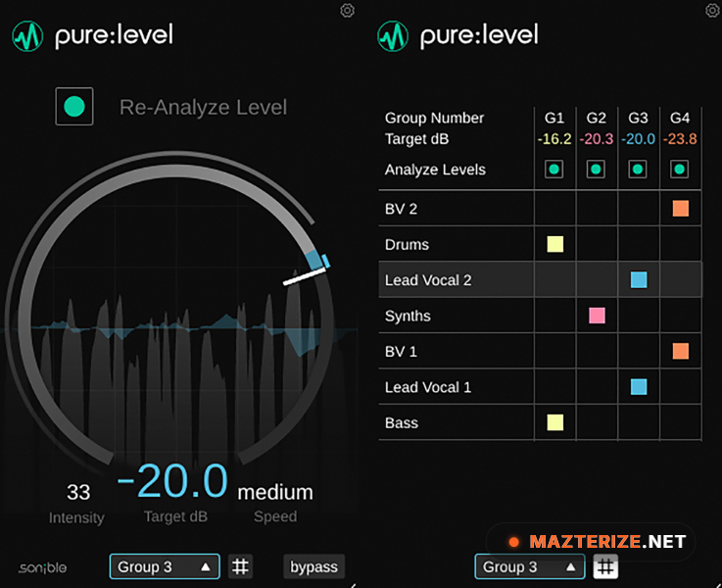Click blue target marker on the dial ring
722x588 pixels.
(325, 261)
